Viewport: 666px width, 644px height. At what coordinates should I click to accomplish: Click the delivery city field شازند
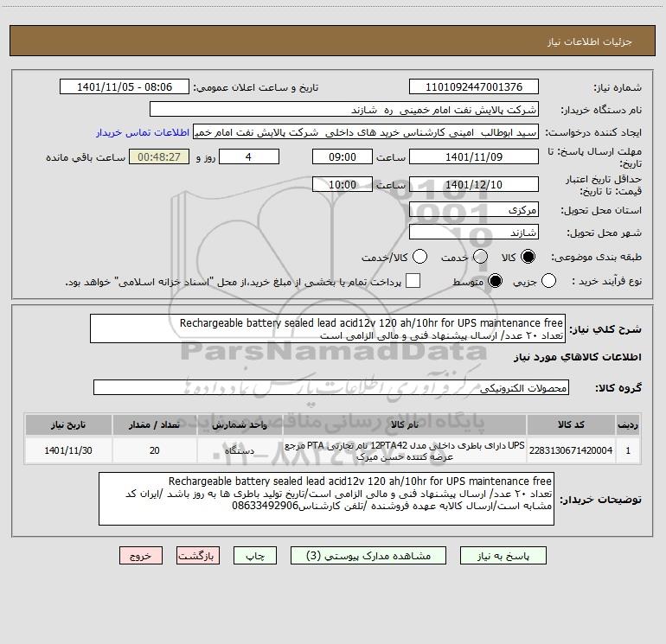[x=474, y=233]
